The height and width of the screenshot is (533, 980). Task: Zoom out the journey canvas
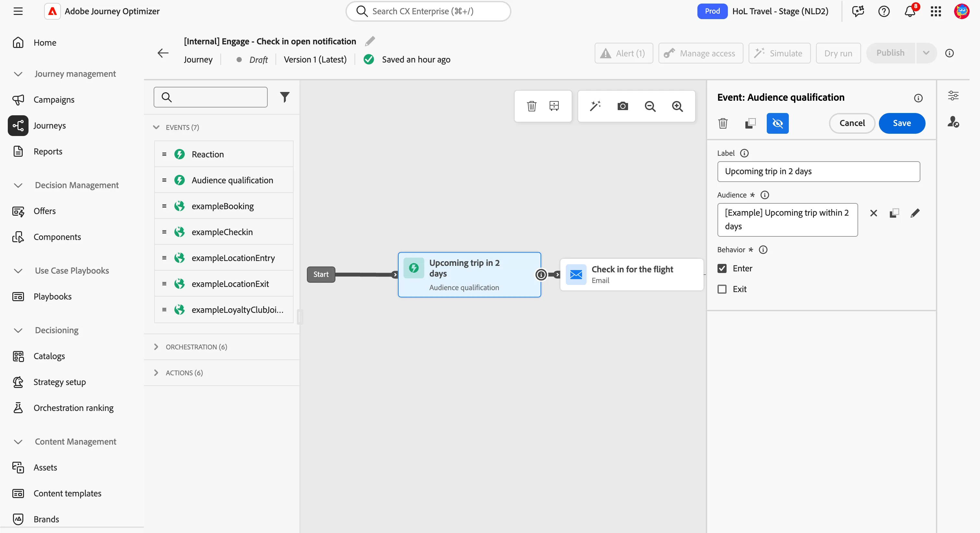[650, 107]
